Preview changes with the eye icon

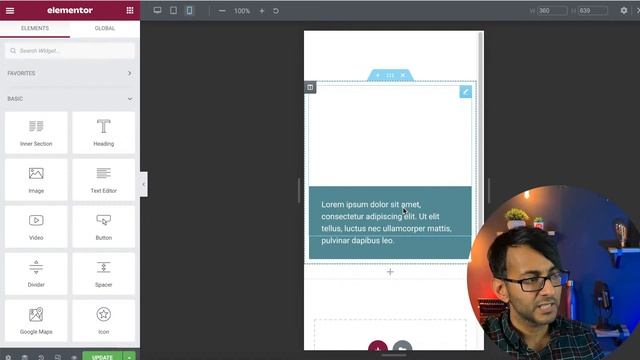(74, 357)
